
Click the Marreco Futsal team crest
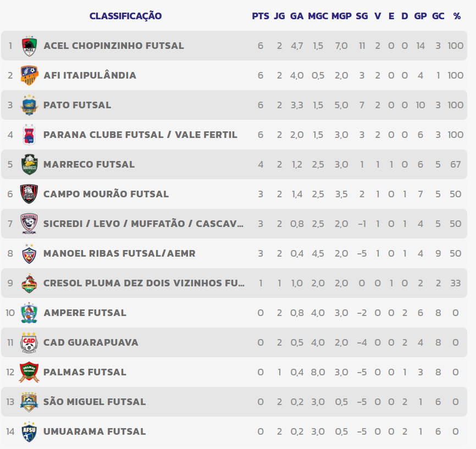coord(29,164)
